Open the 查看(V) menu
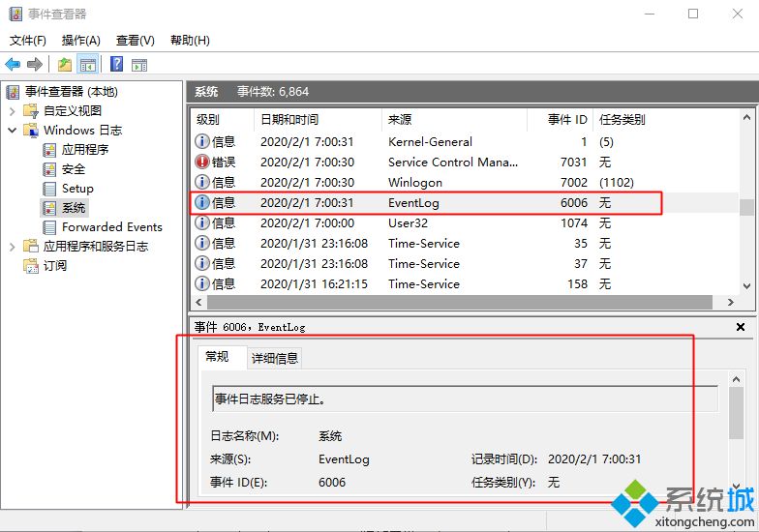This screenshot has height=532, width=759. point(136,41)
